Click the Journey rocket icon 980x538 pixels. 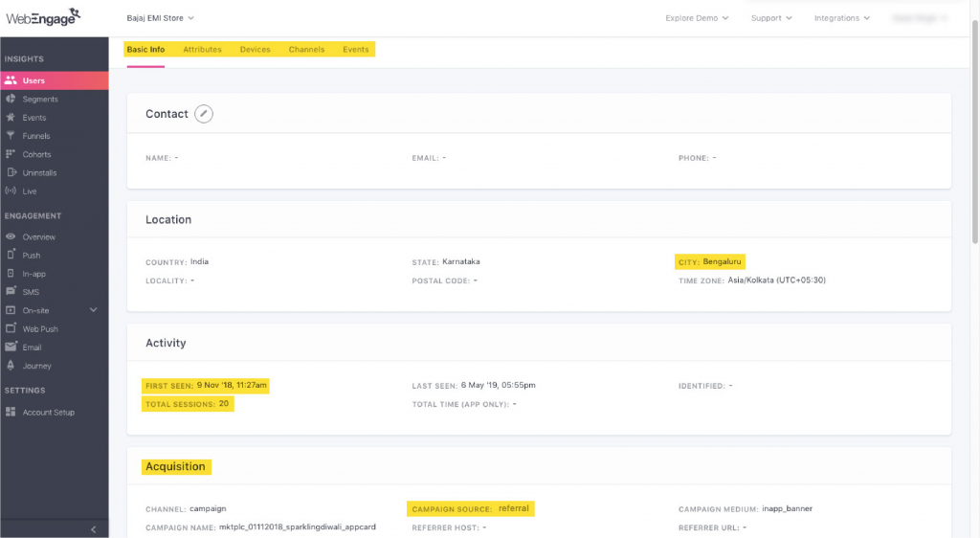[x=11, y=366]
